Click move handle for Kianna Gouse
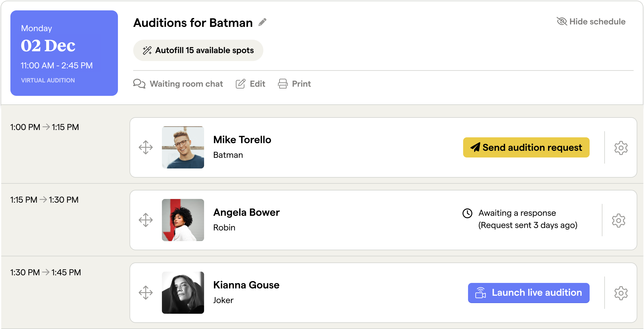644x329 pixels. 146,293
